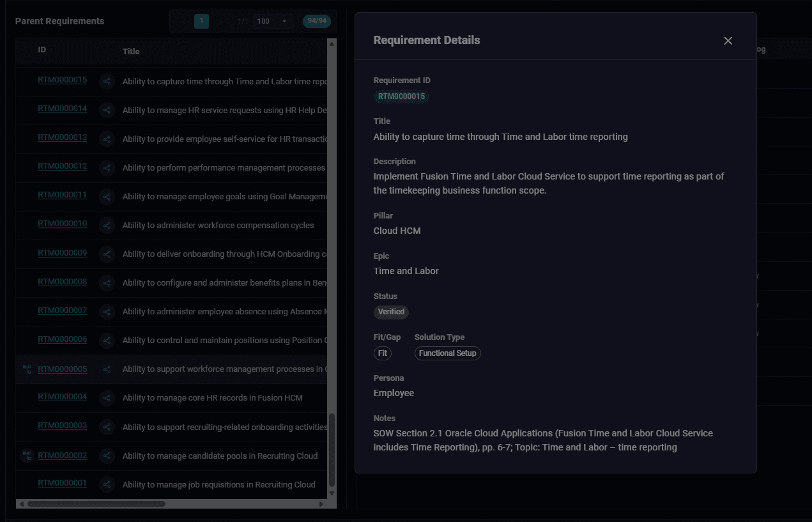Click the Requirement Details heading
Viewport: 812px width, 522px height.
pos(427,40)
